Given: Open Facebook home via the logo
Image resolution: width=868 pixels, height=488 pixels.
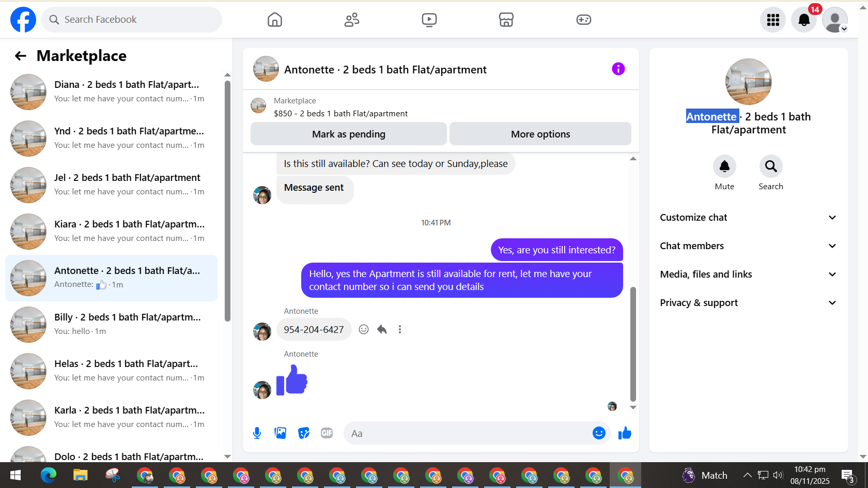Looking at the screenshot, I should (23, 20).
